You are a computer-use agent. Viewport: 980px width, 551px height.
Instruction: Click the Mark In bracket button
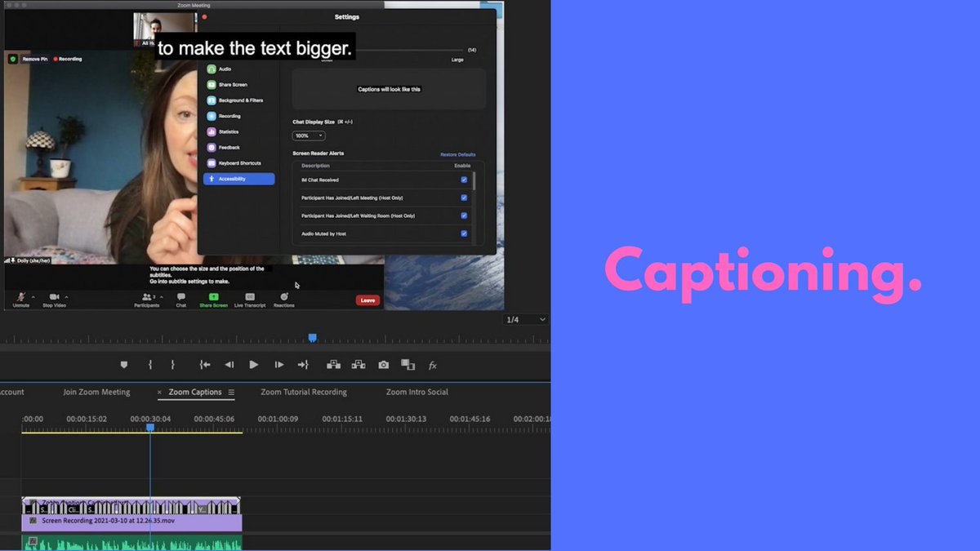coord(150,365)
